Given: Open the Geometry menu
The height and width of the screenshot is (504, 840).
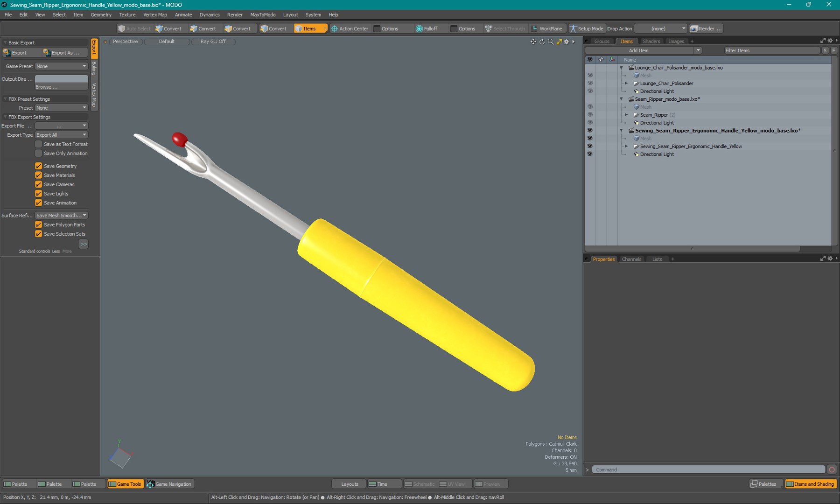Looking at the screenshot, I should pos(101,14).
